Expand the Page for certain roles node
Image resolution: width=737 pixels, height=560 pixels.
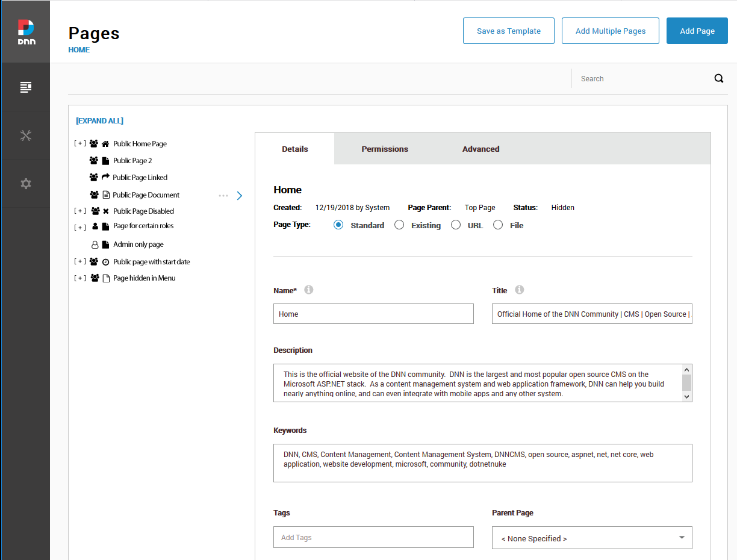pos(79,228)
